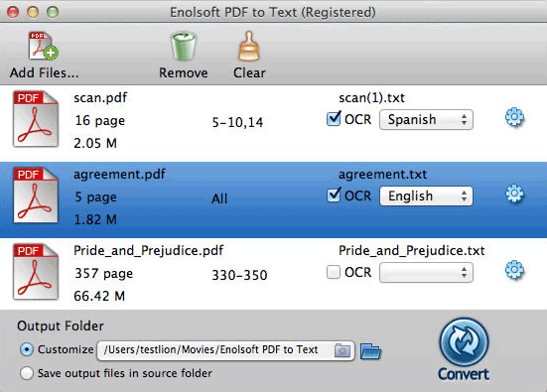The image size is (547, 392).
Task: Start conversion with the Convert button
Action: coord(464,349)
